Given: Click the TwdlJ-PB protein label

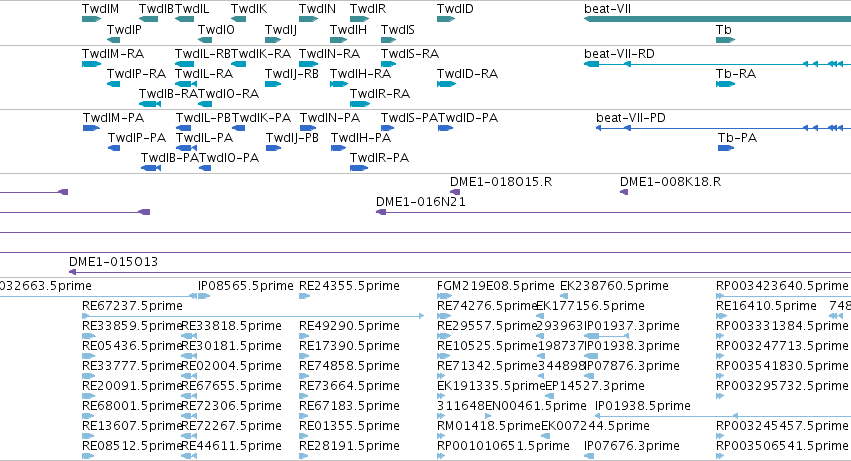Looking at the screenshot, I should pos(292,138).
